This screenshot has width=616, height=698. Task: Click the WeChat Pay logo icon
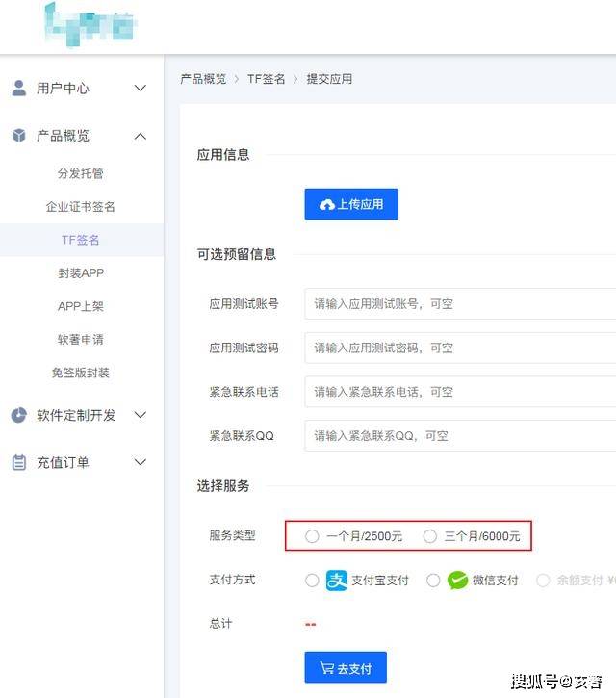[457, 581]
